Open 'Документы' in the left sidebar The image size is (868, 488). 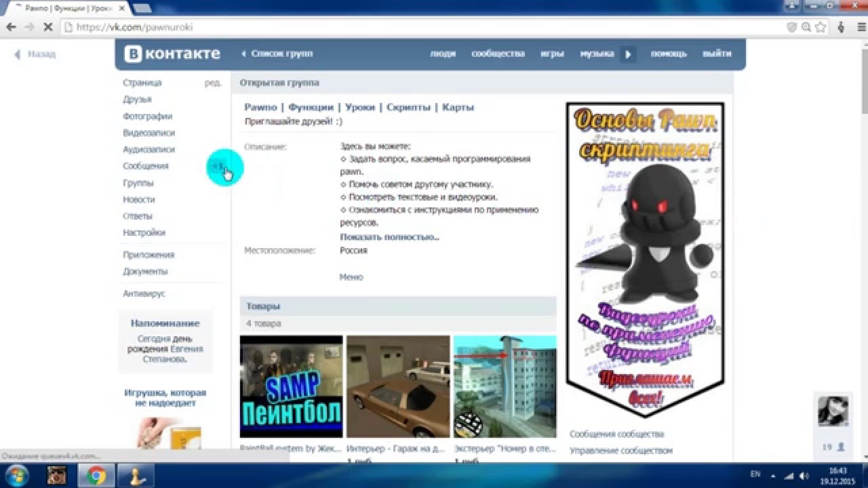tap(145, 271)
